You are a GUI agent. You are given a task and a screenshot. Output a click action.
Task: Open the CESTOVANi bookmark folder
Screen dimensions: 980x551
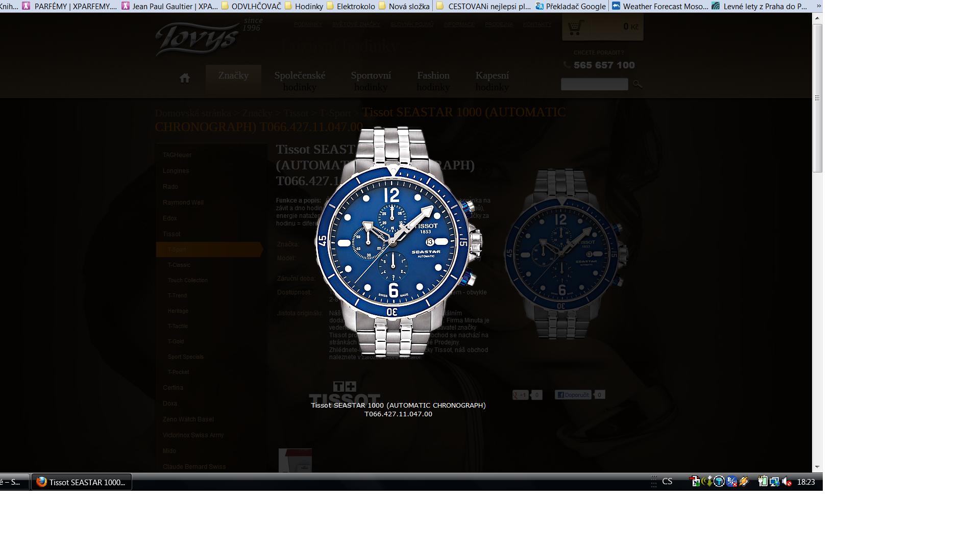click(x=484, y=6)
